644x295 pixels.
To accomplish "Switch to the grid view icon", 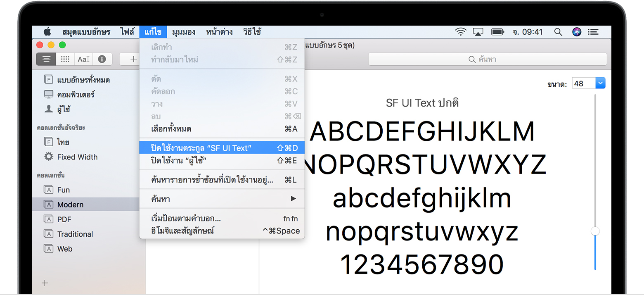I will (65, 59).
